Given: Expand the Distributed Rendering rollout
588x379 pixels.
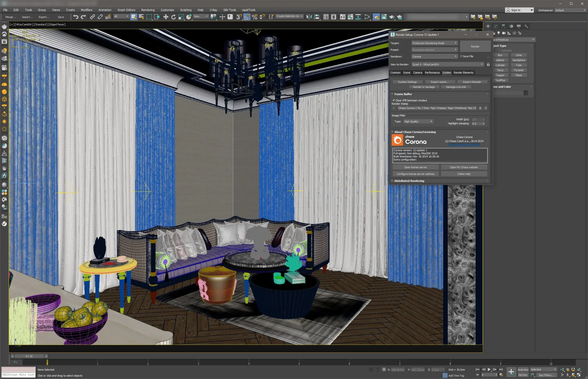Looking at the screenshot, I should 409,181.
